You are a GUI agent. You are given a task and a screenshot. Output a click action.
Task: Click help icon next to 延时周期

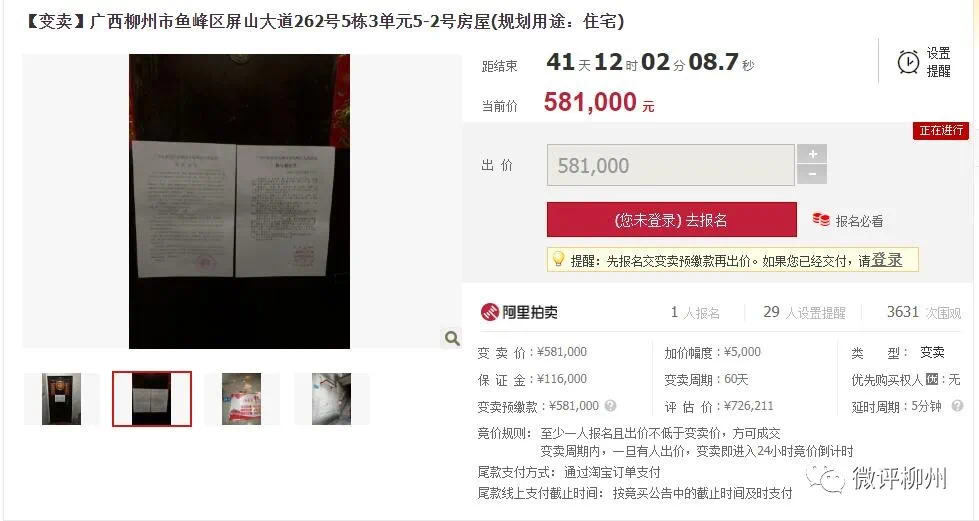[957, 406]
